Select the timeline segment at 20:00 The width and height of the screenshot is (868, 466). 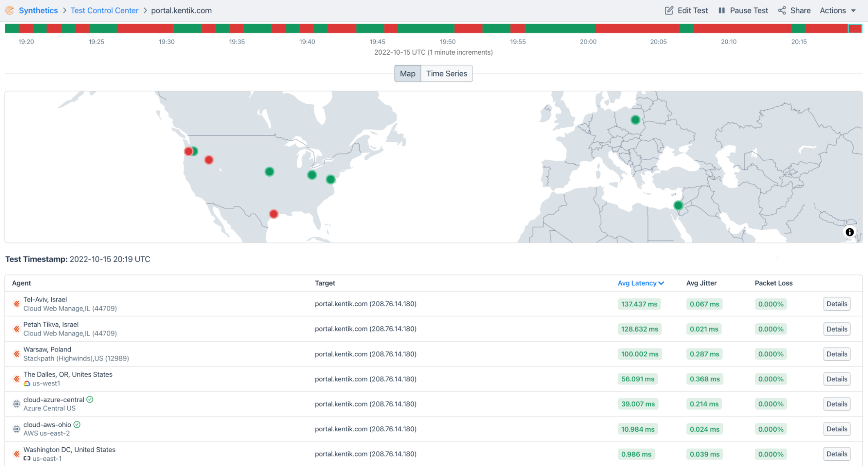(588, 29)
